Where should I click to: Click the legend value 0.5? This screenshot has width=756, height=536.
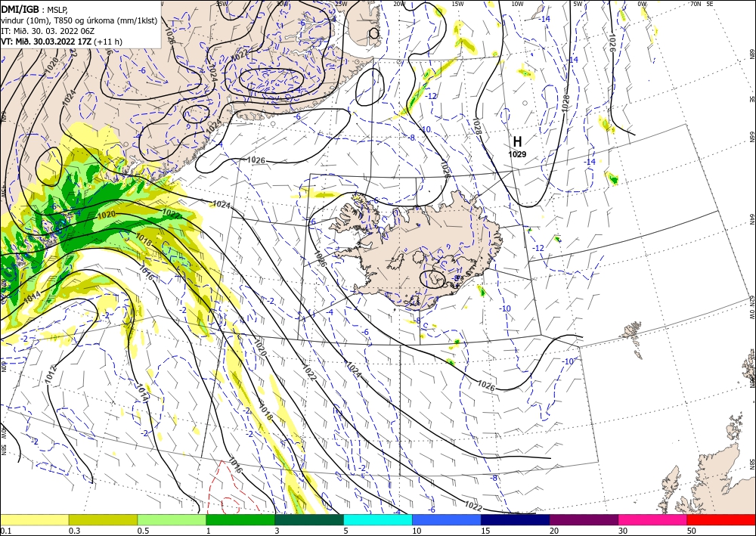[x=143, y=531]
